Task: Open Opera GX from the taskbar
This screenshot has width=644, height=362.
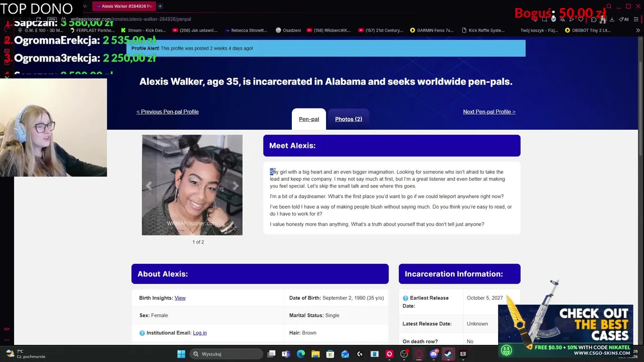Action: pyautogui.click(x=419, y=354)
